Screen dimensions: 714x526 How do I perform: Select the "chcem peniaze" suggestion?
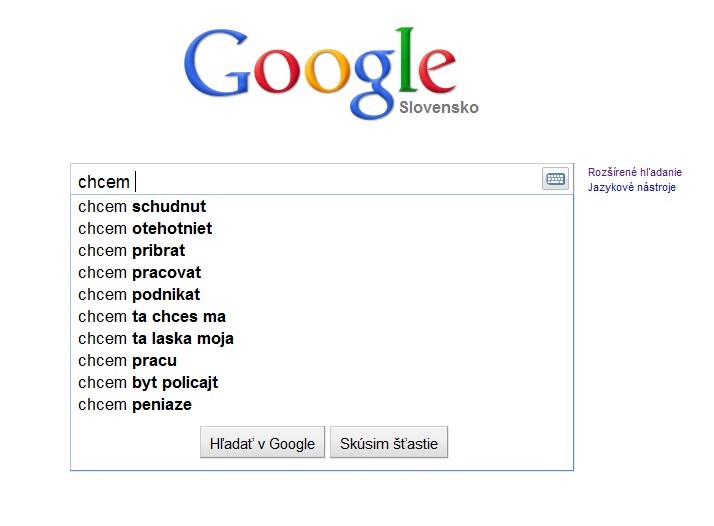321,404
